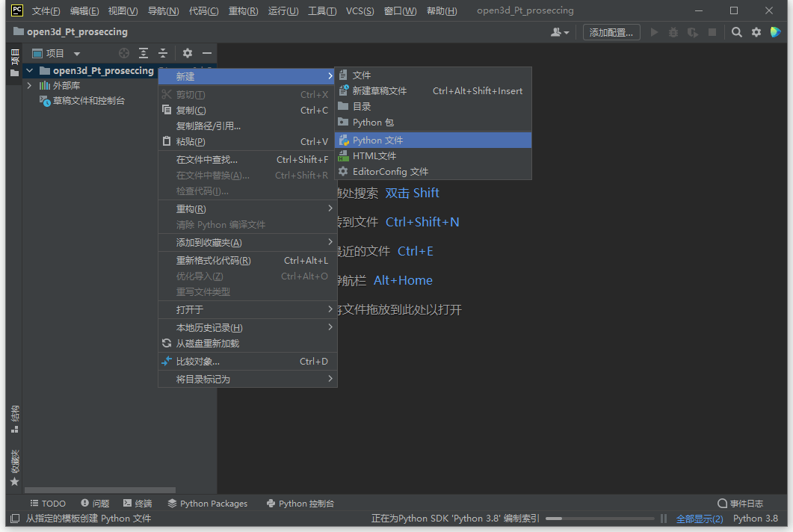This screenshot has height=532, width=793.
Task: Expand the 外部库 tree node
Action: [x=29, y=86]
